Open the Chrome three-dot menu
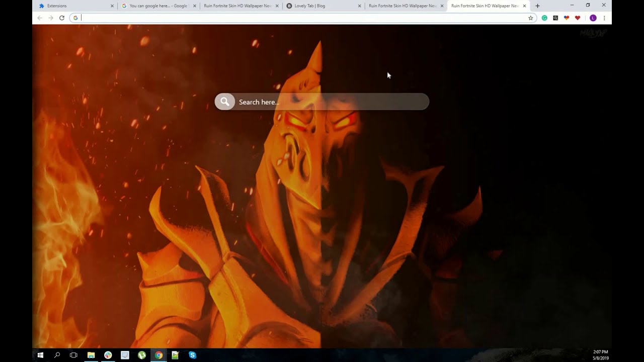644x362 pixels. (604, 18)
